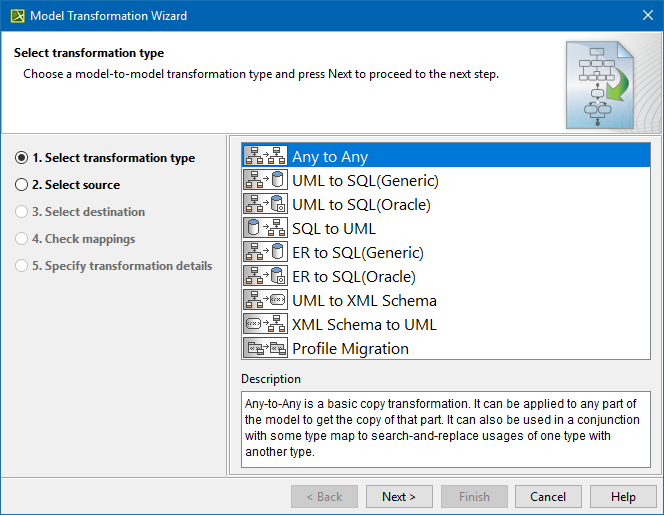The width and height of the screenshot is (664, 515).
Task: Click the ER to SQL(Generic) icon
Action: point(265,253)
